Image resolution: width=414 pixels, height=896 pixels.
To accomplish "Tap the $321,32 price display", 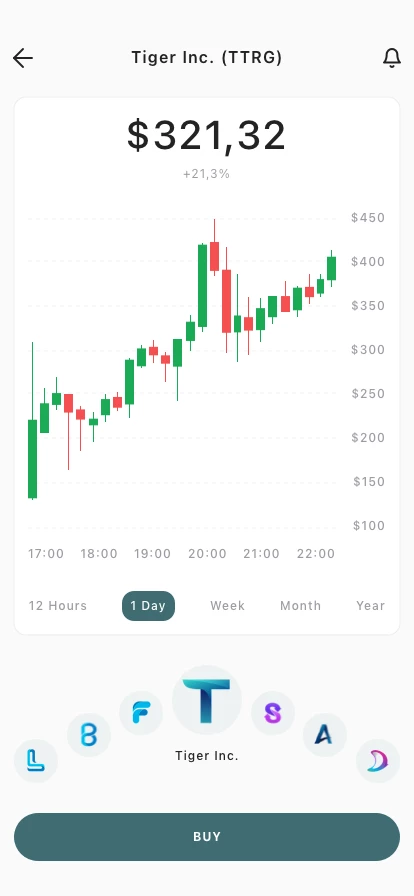I will (x=206, y=136).
